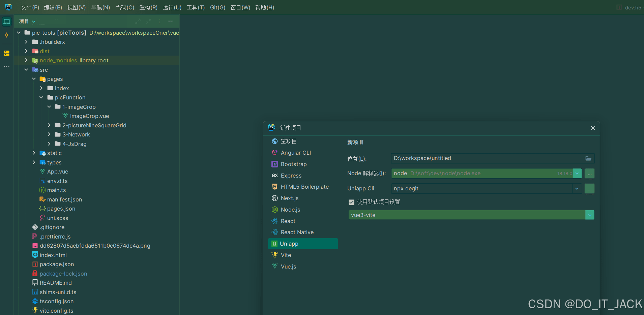Image resolution: width=644 pixels, height=315 pixels.
Task: Open the dev:h5 run configuration selector
Action: pyautogui.click(x=629, y=7)
